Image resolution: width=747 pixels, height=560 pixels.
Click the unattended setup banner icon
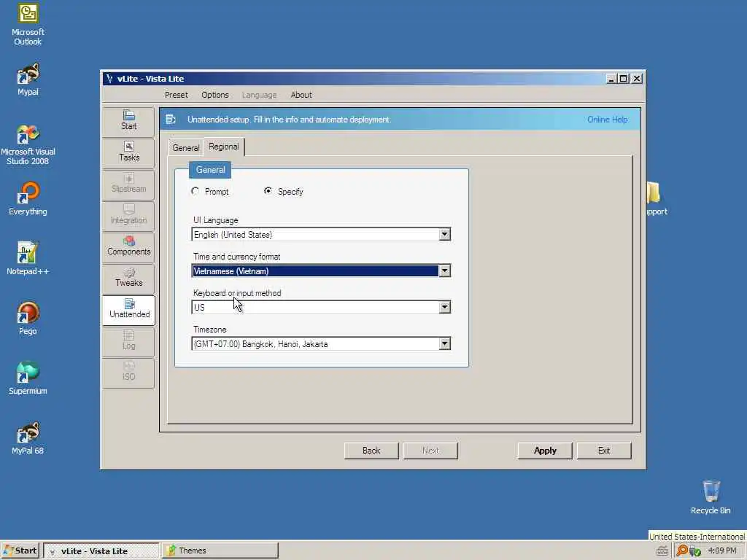click(x=171, y=120)
